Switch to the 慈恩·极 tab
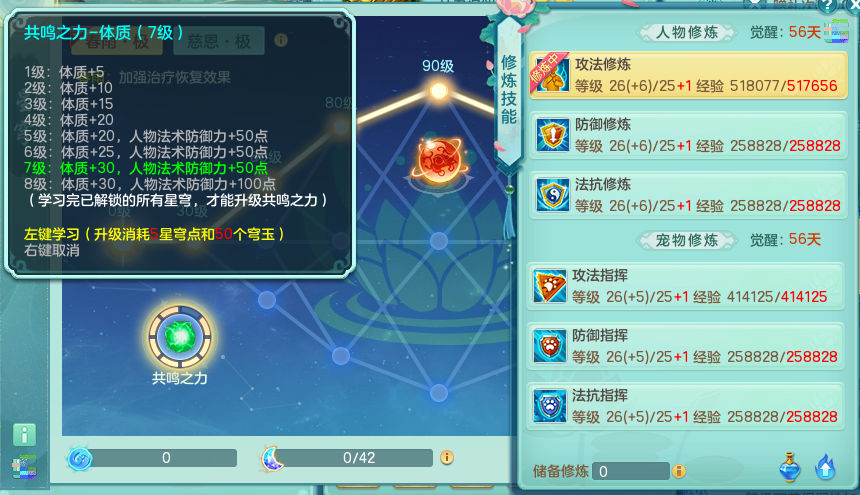The width and height of the screenshot is (860, 495). point(219,41)
